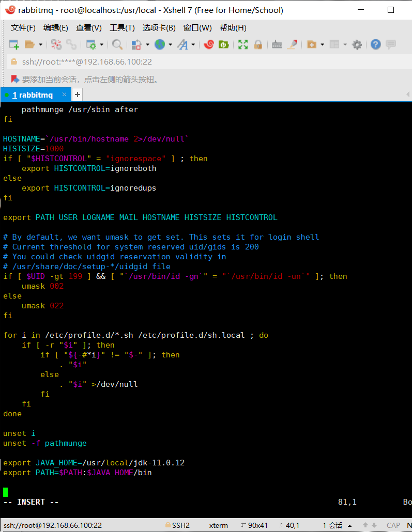
Task: Open the 选项卡(B) menu
Action: click(159, 28)
